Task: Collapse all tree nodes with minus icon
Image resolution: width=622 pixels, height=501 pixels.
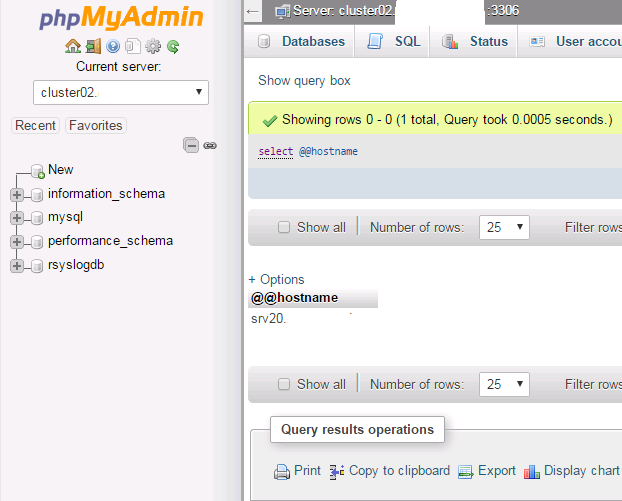Action: pyautogui.click(x=191, y=145)
